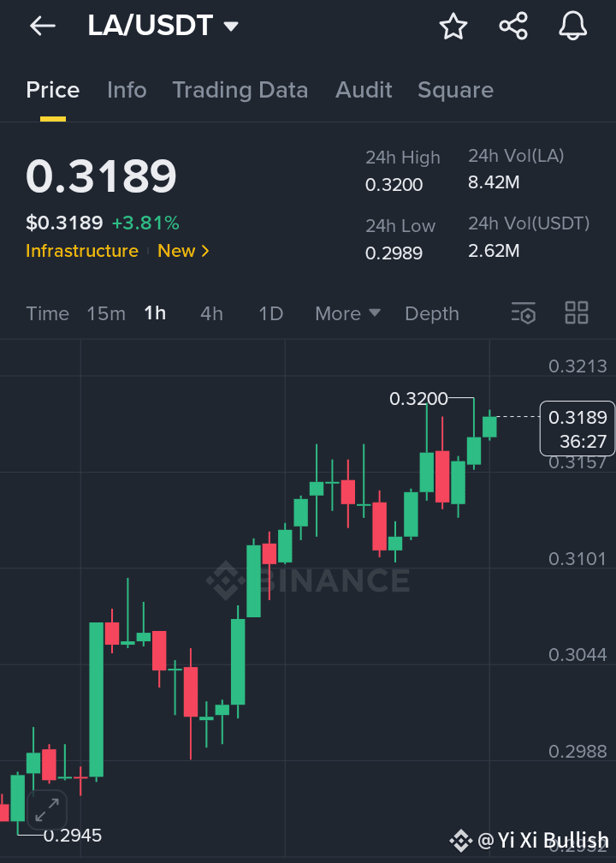Open chart indicator settings icon
Screen dimensions: 616x863
point(523,313)
